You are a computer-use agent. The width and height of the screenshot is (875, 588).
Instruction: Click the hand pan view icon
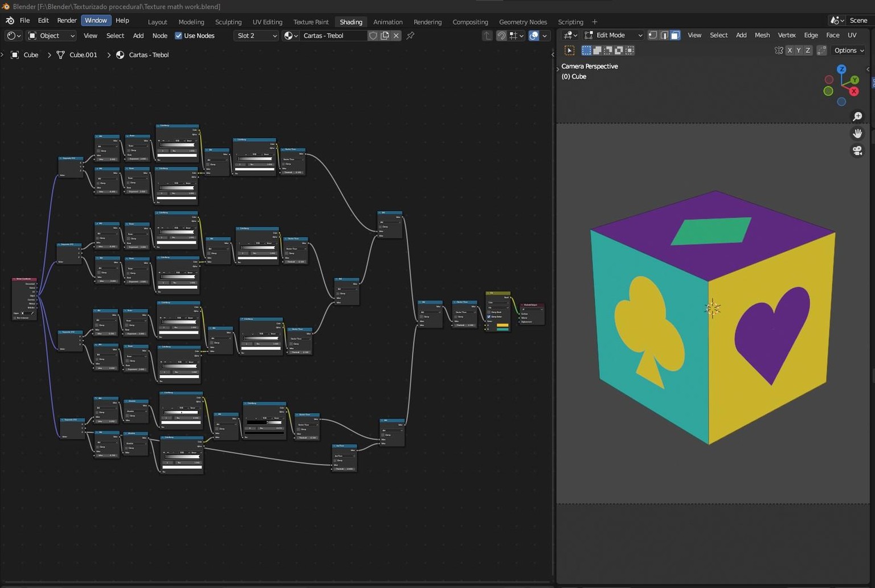tap(857, 134)
